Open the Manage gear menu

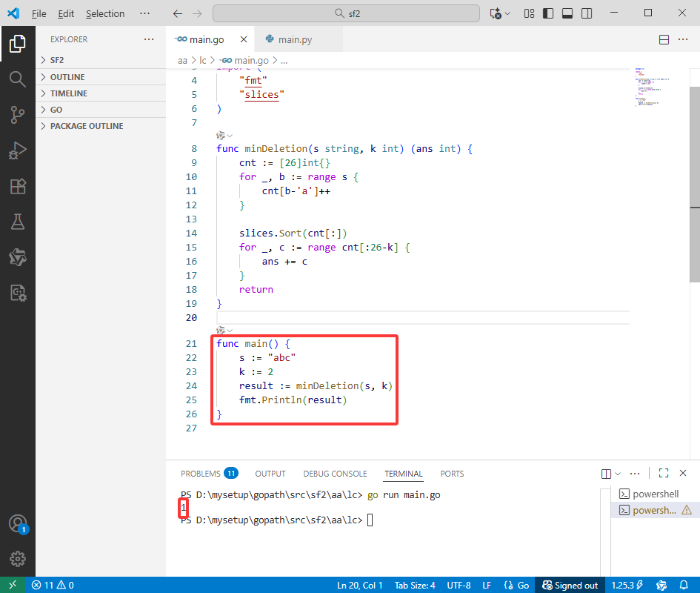[18, 559]
